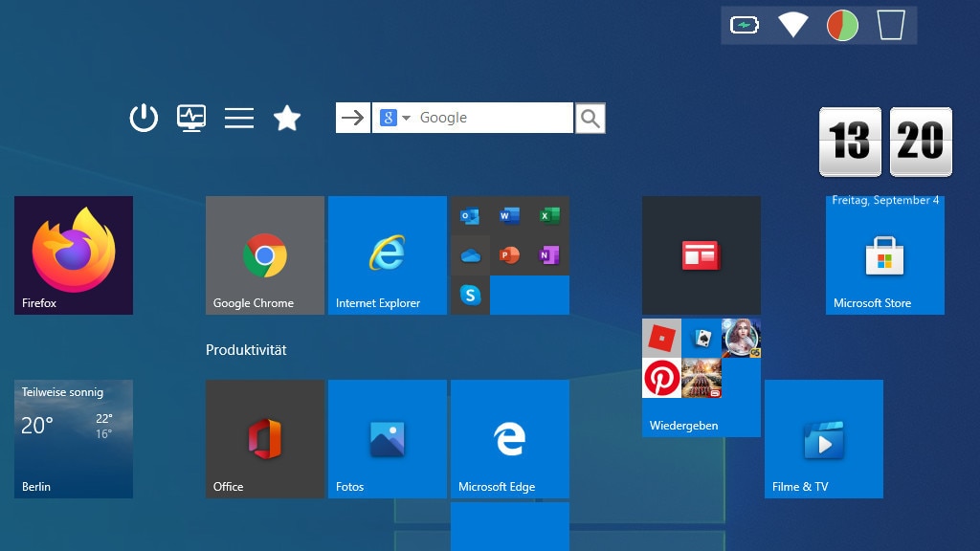Open the Filme & TV tile

824,438
